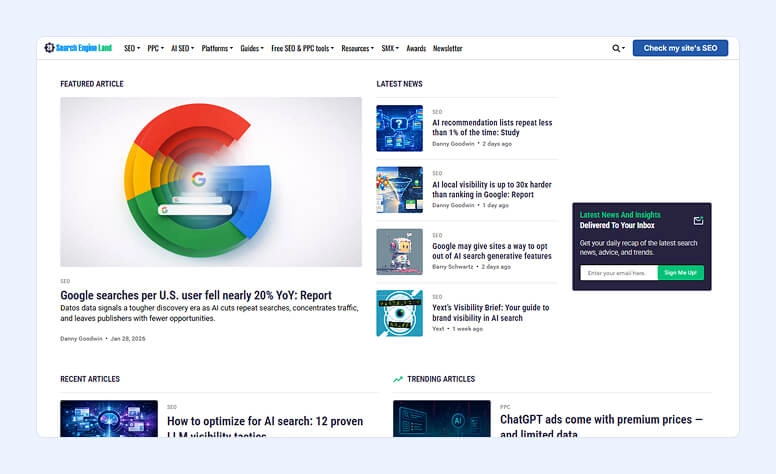Open the search magnifier icon
The width and height of the screenshot is (776, 474).
click(616, 48)
